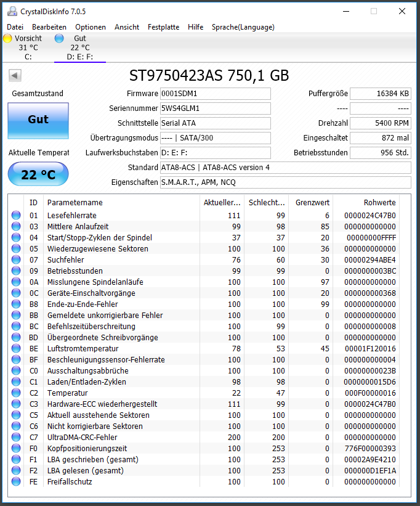The width and height of the screenshot is (420, 506).
Task: Open the Sprache(Language) menu
Action: pyautogui.click(x=243, y=27)
